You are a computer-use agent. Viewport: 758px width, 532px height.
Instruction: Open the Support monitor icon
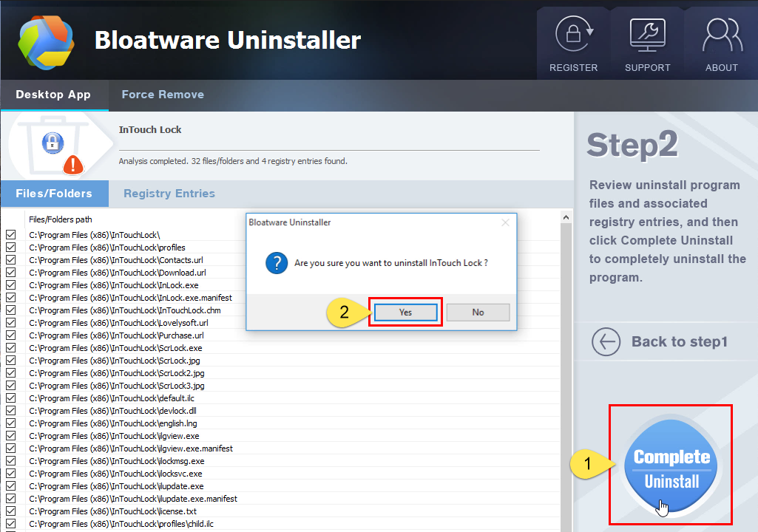click(647, 35)
